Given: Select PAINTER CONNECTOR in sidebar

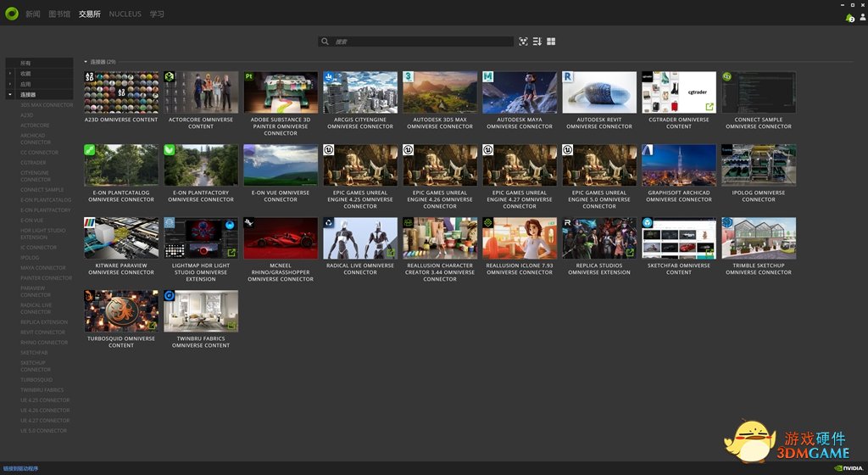Looking at the screenshot, I should coord(46,278).
